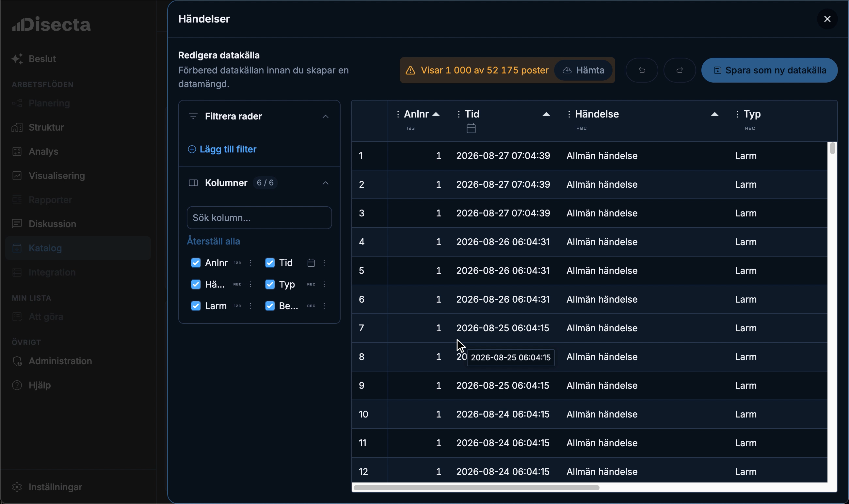Screen dimensions: 849x504
Task: Uncheck the Typ column checkbox
Action: [270, 284]
